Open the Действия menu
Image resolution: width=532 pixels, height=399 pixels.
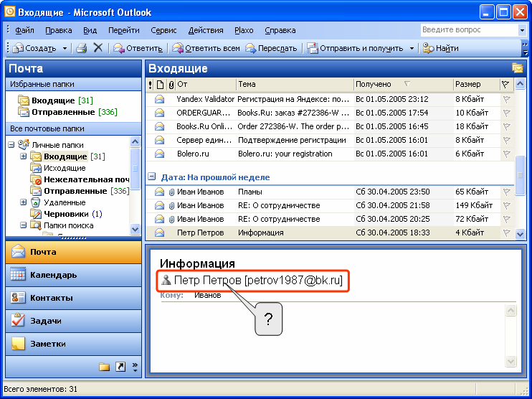click(206, 30)
